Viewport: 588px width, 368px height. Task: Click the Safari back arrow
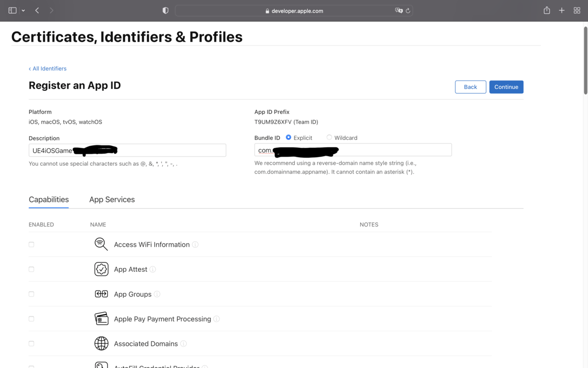[x=37, y=10]
